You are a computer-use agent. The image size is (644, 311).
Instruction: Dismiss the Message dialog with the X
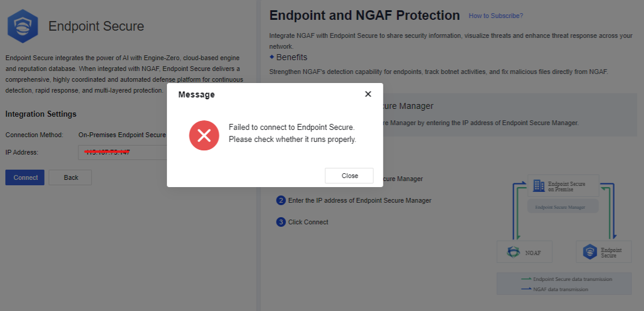click(x=368, y=94)
